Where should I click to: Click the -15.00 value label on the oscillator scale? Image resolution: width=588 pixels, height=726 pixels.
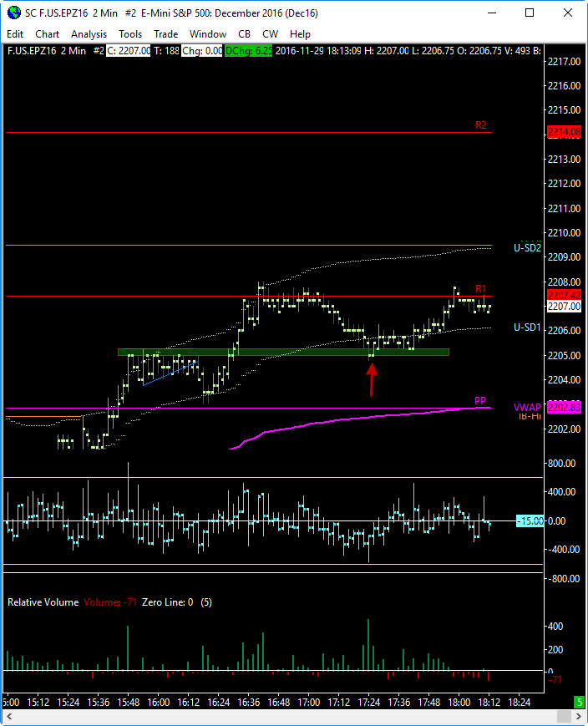tap(530, 520)
